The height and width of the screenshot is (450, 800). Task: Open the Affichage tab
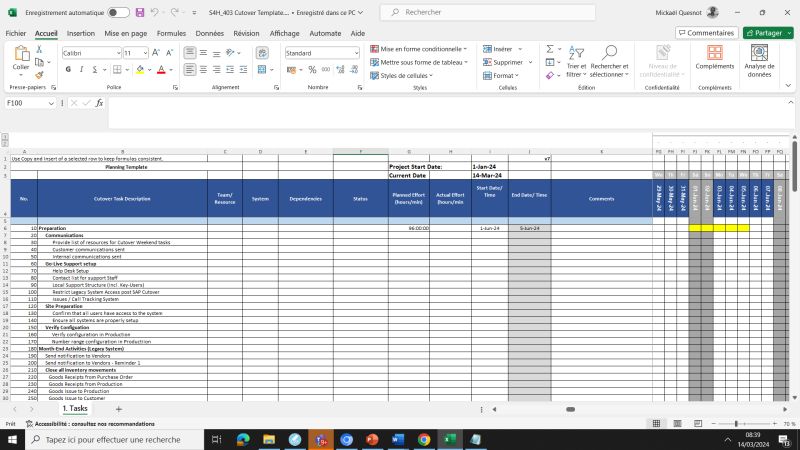click(284, 33)
